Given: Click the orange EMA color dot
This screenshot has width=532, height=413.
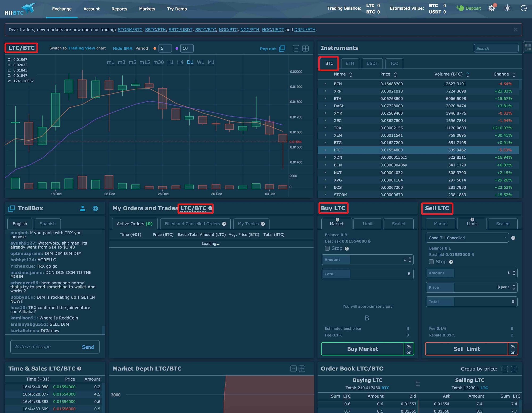Looking at the screenshot, I should tap(155, 48).
